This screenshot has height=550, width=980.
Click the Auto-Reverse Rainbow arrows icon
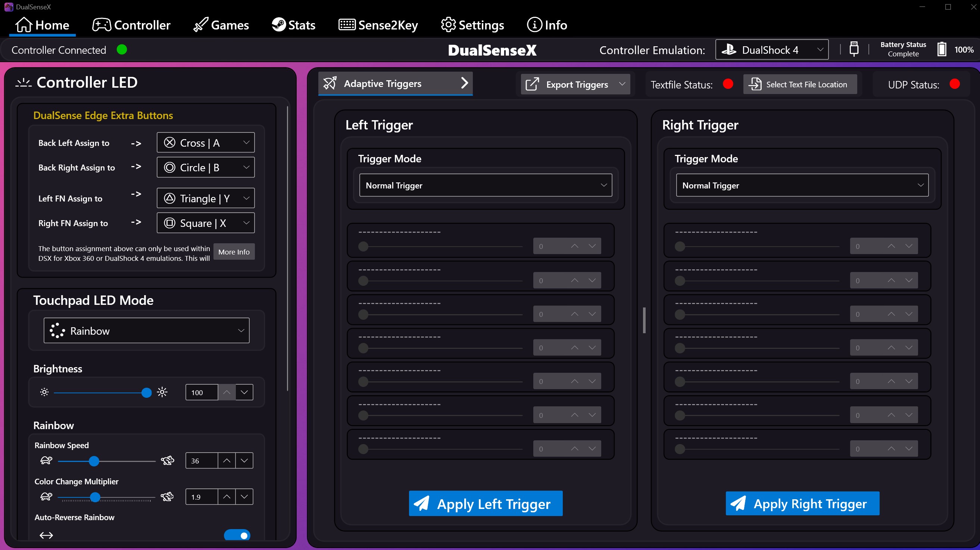pos(46,535)
